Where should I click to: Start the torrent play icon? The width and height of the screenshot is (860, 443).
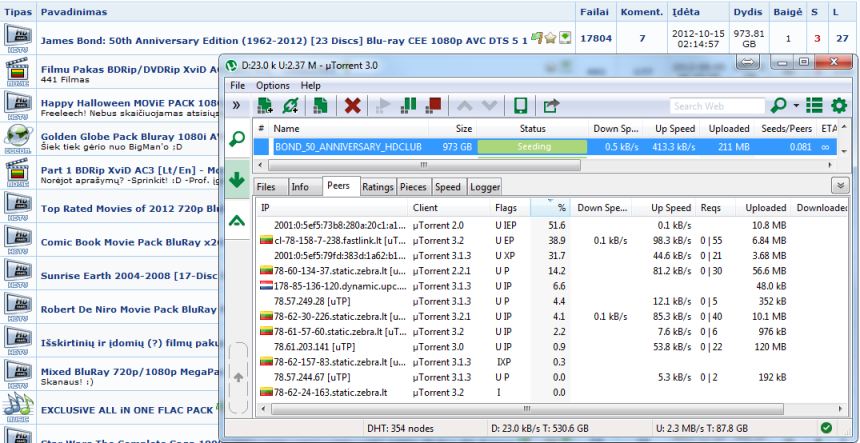click(382, 105)
